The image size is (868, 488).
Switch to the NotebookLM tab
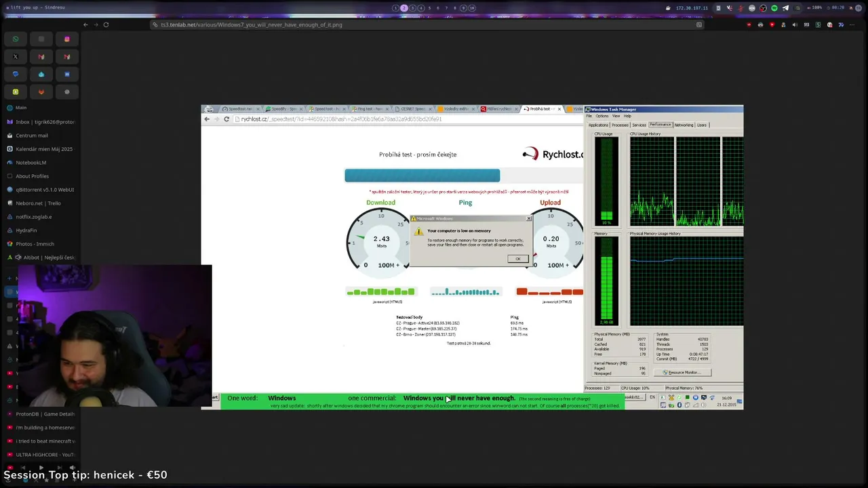coord(41,163)
